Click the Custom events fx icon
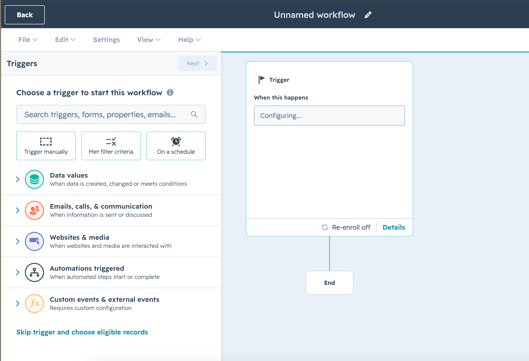Image resolution: width=529 pixels, height=361 pixels. coord(34,304)
